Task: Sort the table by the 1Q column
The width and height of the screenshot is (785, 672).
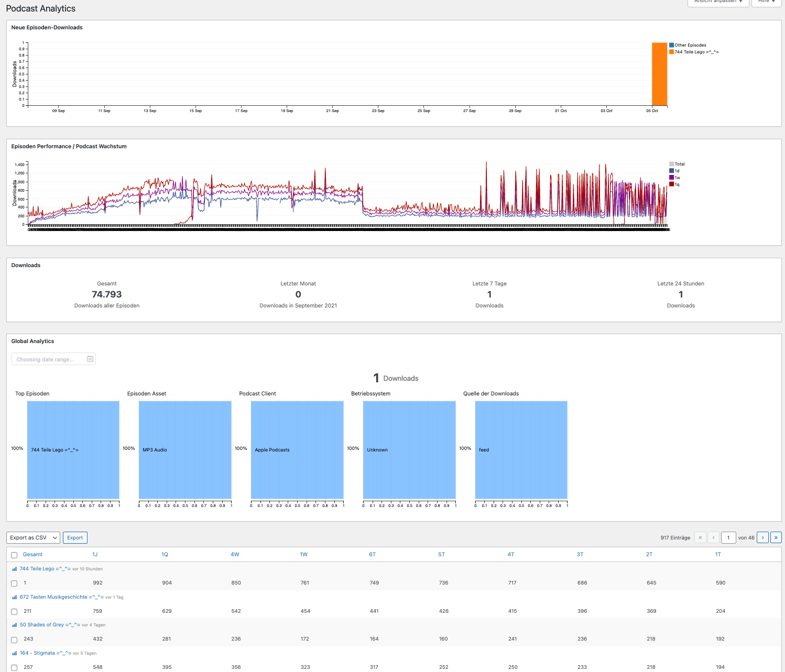Action: (x=165, y=554)
